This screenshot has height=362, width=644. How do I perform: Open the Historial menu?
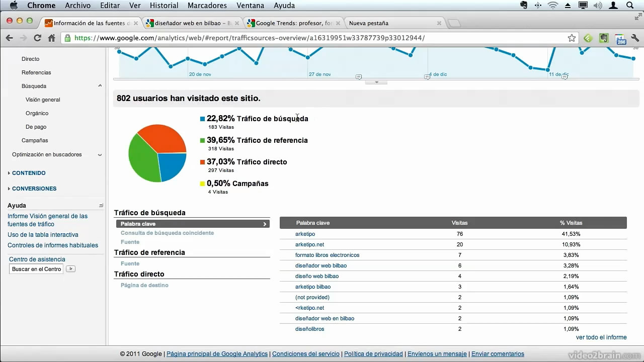pyautogui.click(x=164, y=5)
